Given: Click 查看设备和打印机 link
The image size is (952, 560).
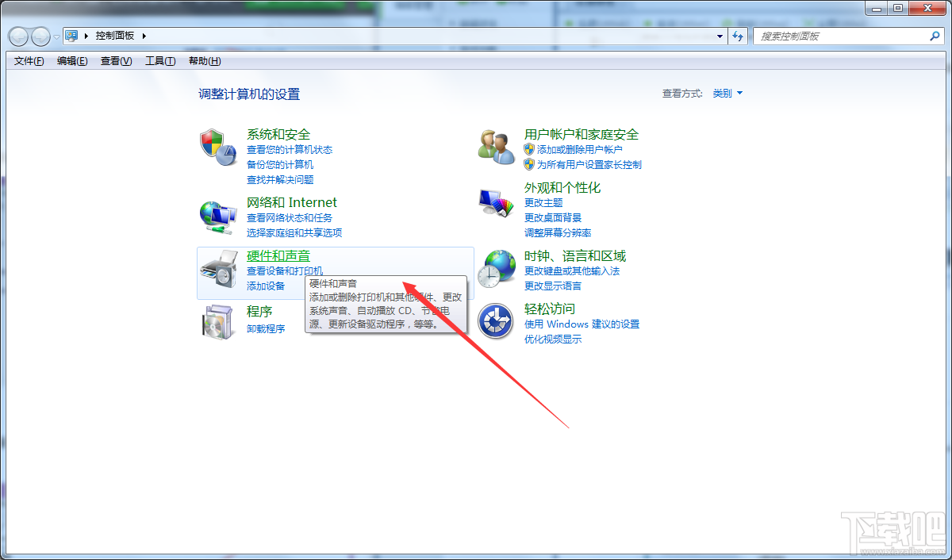Looking at the screenshot, I should 285,270.
